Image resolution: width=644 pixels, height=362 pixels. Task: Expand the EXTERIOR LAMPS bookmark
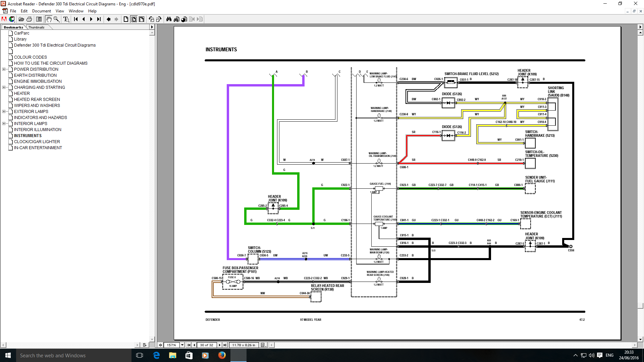4,112
